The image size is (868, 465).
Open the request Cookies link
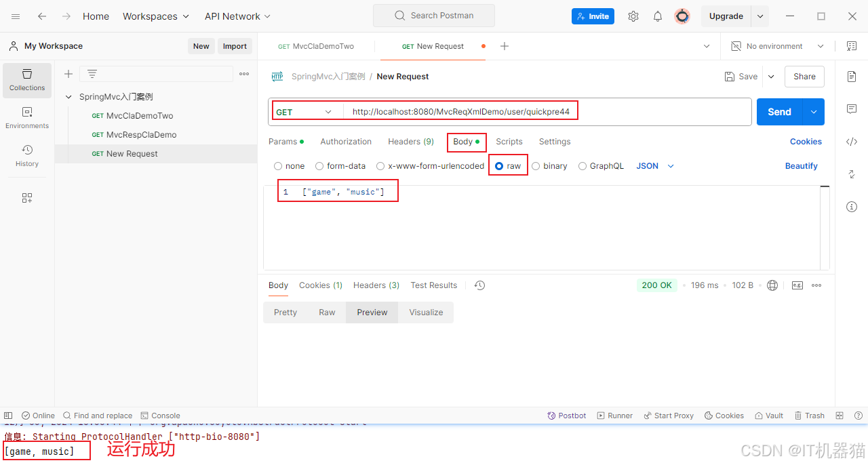click(x=806, y=142)
